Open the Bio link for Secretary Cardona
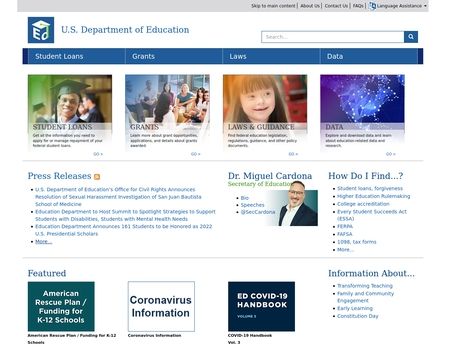The image size is (450, 360). tap(245, 198)
